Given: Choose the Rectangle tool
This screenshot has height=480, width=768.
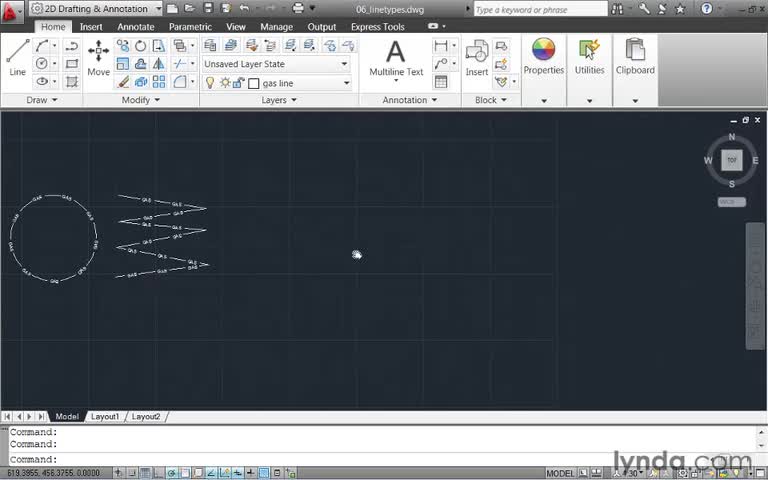Looking at the screenshot, I should (72, 64).
